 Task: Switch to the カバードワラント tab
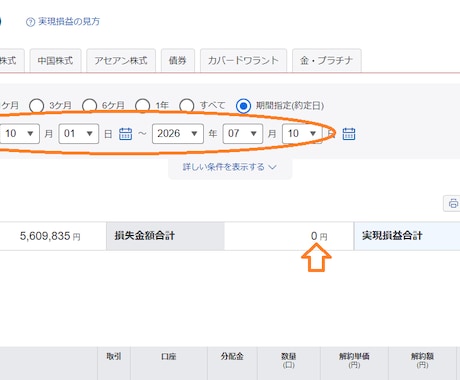[x=243, y=61]
